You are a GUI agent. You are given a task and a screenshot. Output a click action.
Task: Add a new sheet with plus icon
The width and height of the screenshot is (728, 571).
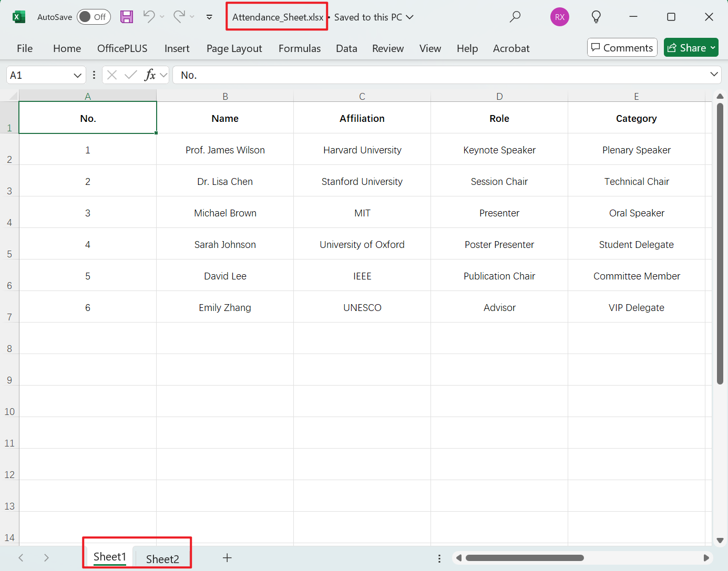[x=227, y=558]
